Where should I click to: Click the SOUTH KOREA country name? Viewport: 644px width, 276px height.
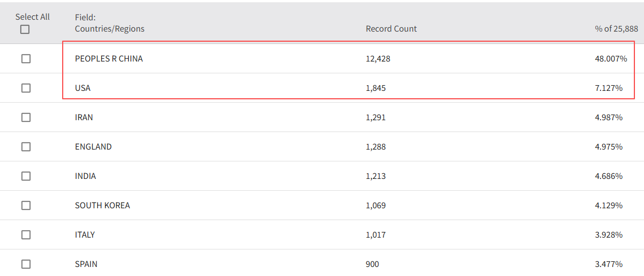tap(102, 205)
